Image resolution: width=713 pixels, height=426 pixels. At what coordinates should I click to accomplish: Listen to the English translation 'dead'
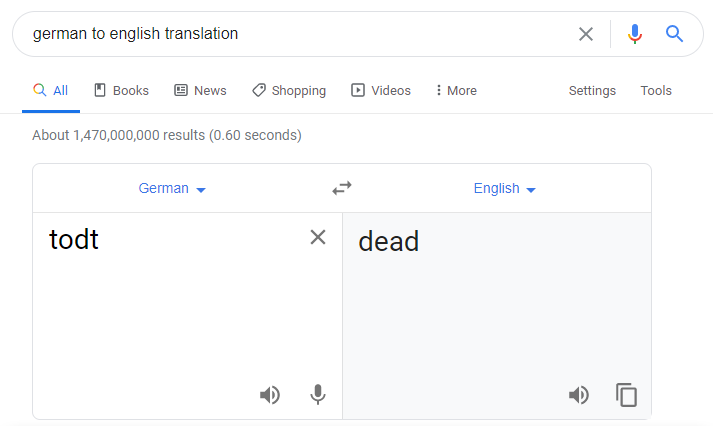[x=579, y=395]
